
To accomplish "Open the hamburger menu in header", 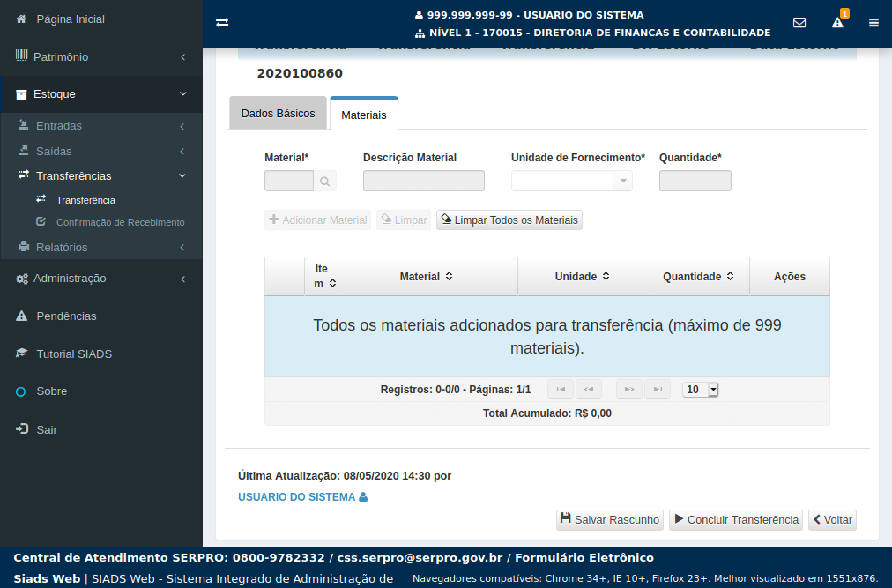I will 873,23.
